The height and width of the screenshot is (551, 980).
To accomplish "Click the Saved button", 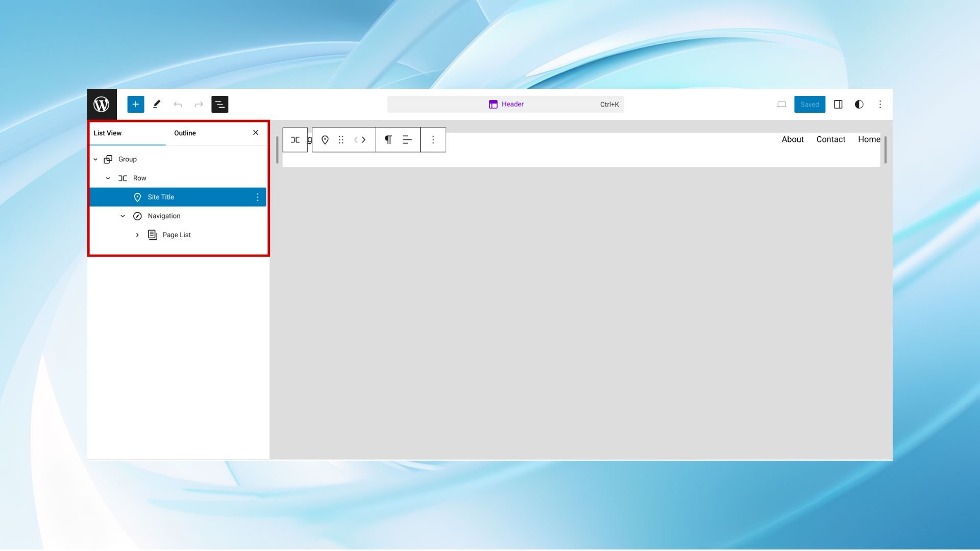I will [x=810, y=104].
